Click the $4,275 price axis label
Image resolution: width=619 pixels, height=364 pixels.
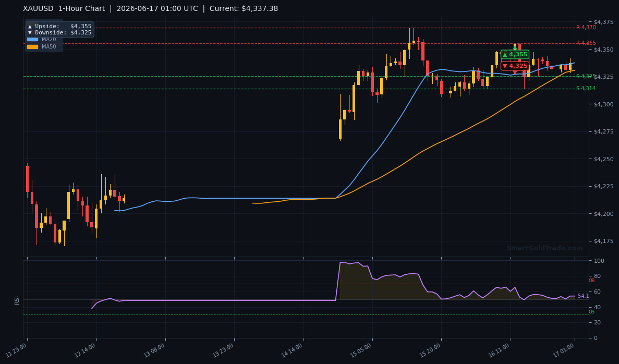coord(603,131)
